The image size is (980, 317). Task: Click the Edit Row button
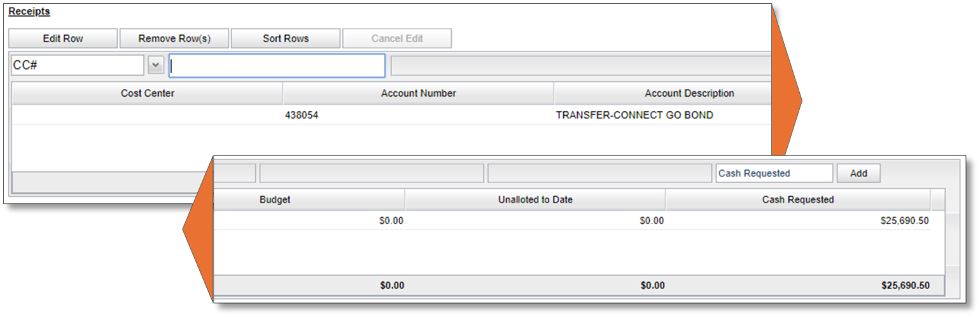point(63,38)
